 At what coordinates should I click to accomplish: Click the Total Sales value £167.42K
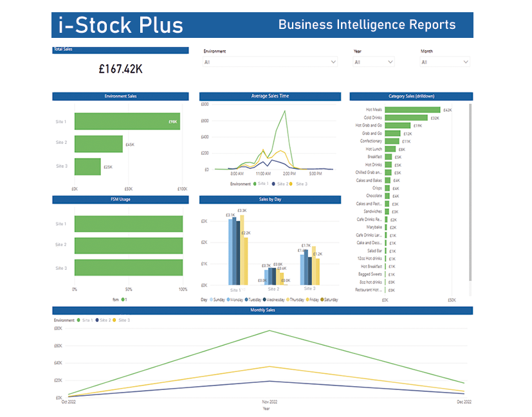click(x=120, y=69)
